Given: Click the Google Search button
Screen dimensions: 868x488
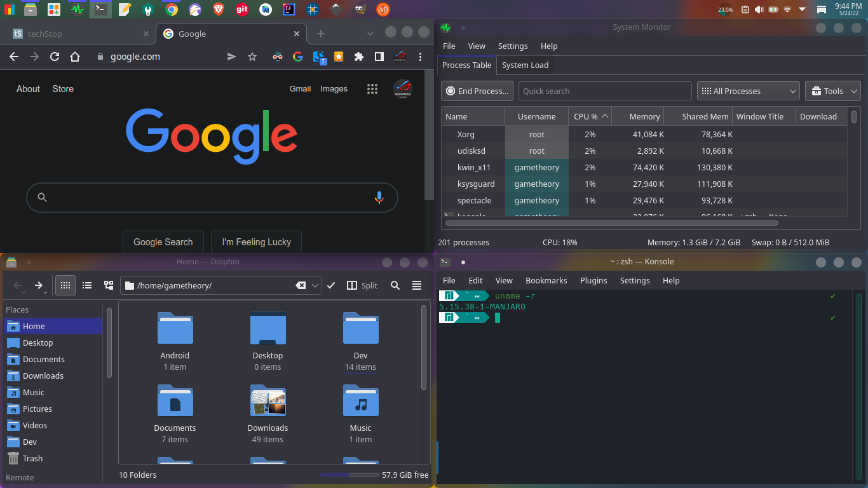Looking at the screenshot, I should coord(163,242).
